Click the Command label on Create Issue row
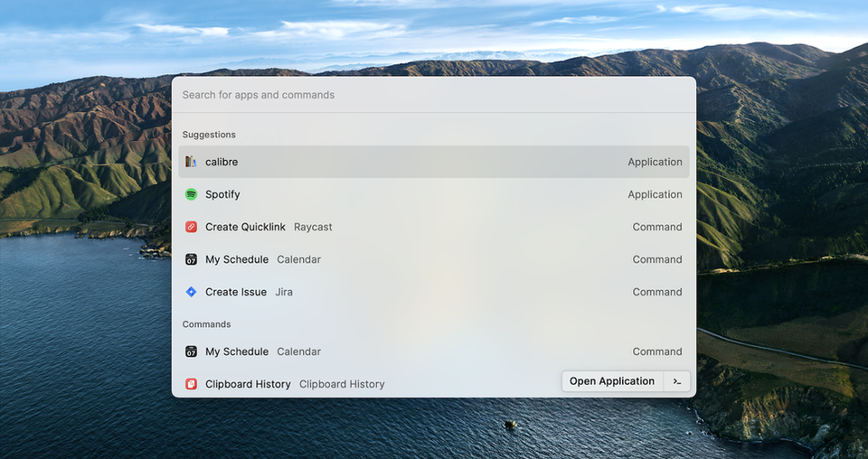The height and width of the screenshot is (459, 868). point(657,292)
